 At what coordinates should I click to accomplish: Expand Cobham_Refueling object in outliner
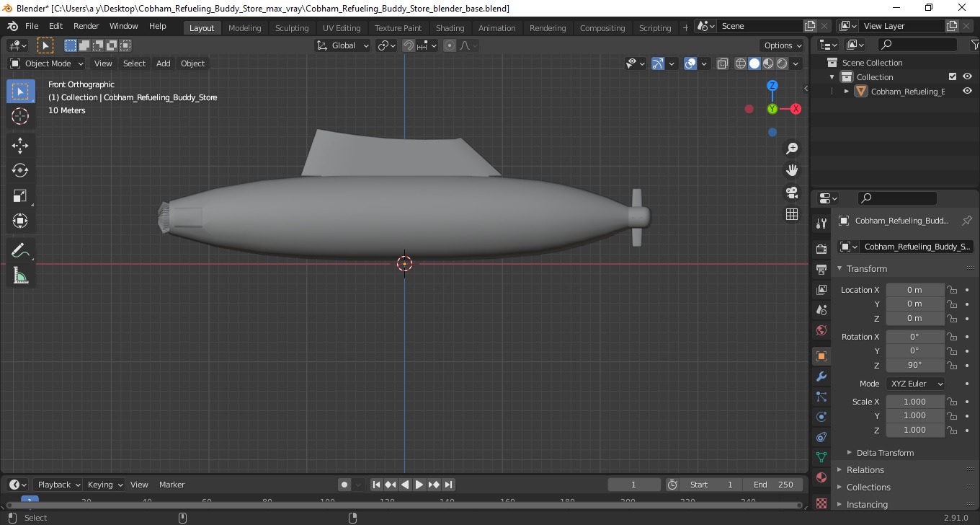point(847,91)
